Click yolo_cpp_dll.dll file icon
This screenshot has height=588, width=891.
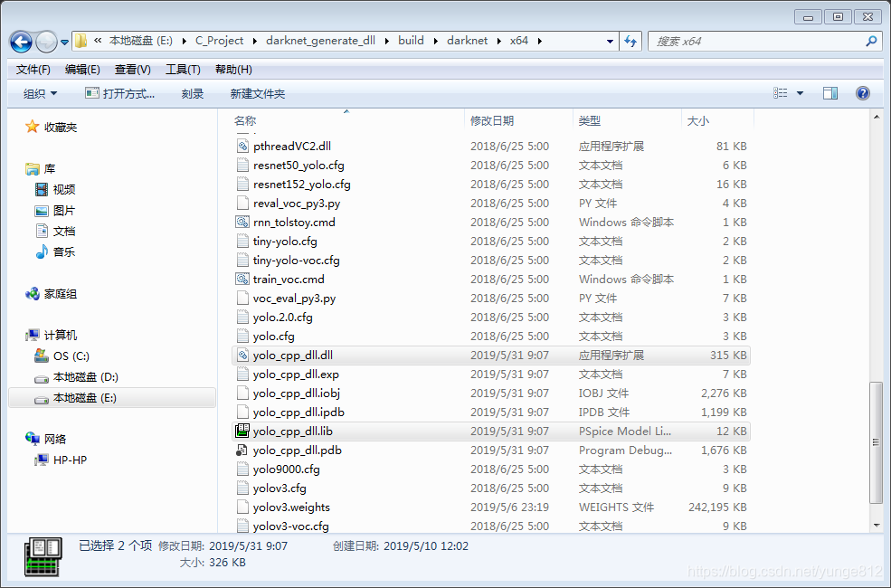coord(242,356)
